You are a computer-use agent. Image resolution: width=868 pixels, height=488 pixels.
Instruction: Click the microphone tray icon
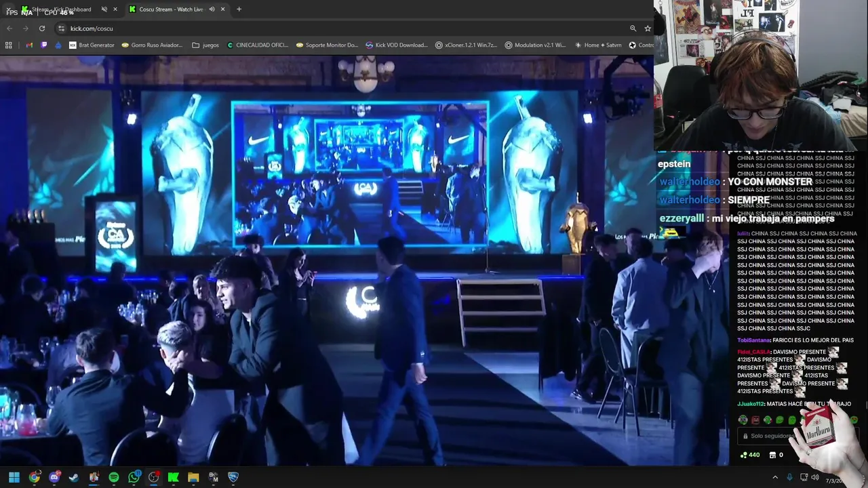(x=791, y=477)
